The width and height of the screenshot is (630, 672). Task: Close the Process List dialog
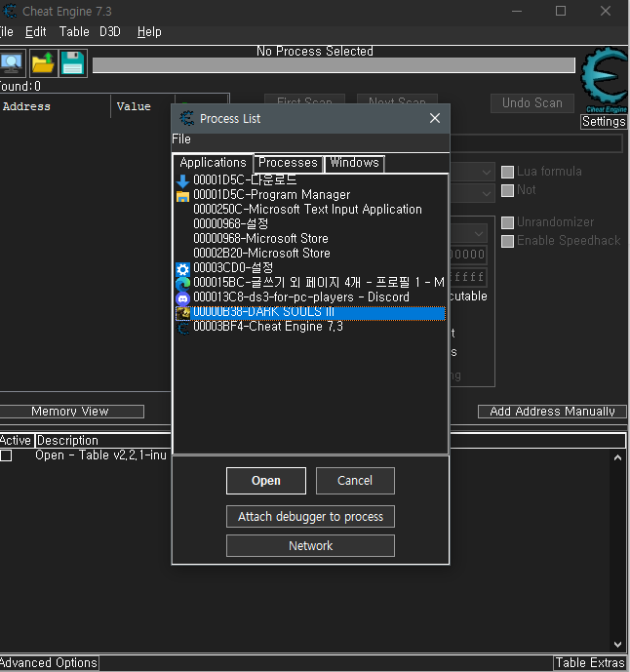(x=435, y=118)
